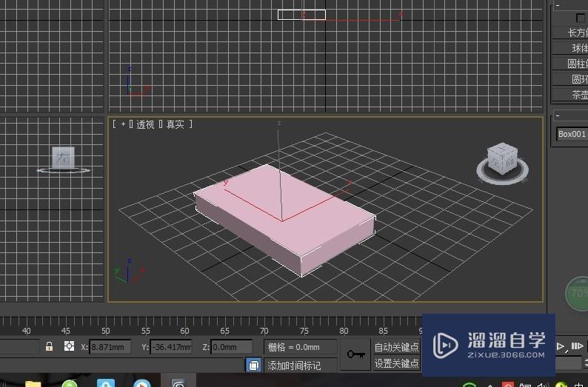Collapse the name and color rollout
The height and width of the screenshot is (387, 588).
click(558, 115)
